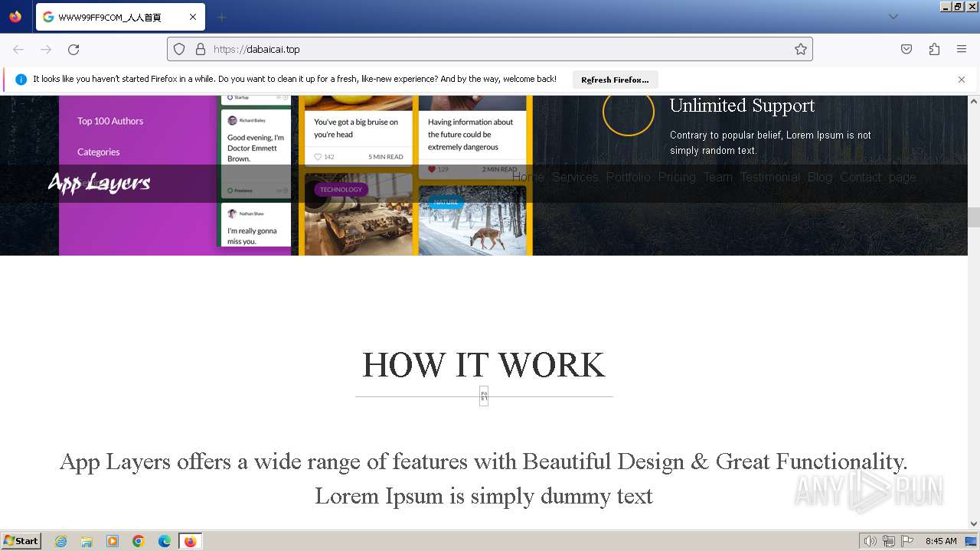Viewport: 980px width, 551px height.
Task: Click the yellow circle feature icon
Action: pos(629,111)
